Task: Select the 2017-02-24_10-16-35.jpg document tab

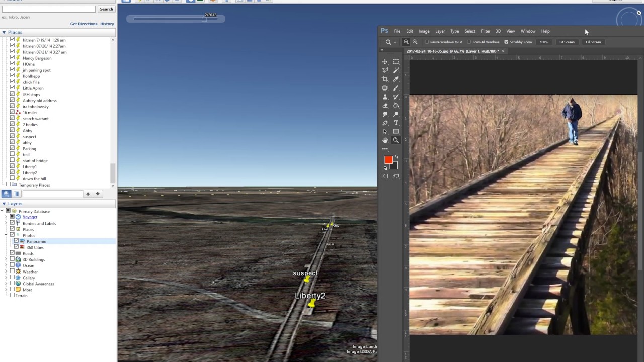Action: click(455, 51)
